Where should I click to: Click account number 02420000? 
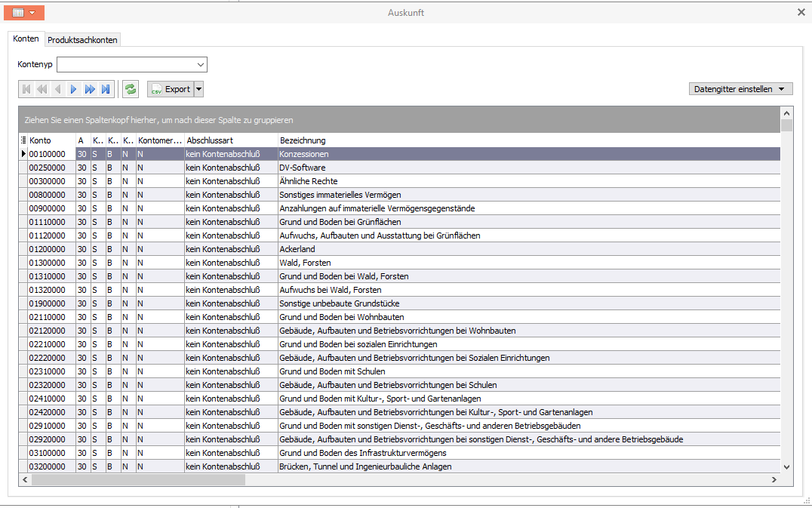(47, 412)
